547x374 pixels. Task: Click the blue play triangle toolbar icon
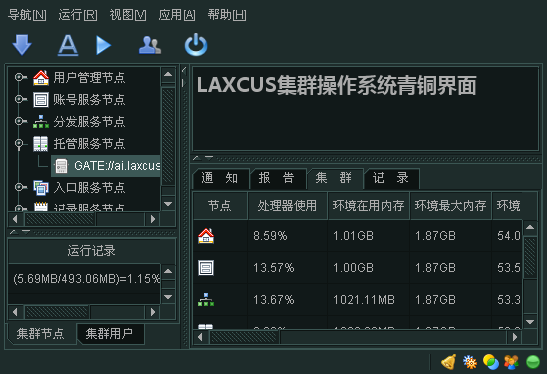(x=103, y=45)
